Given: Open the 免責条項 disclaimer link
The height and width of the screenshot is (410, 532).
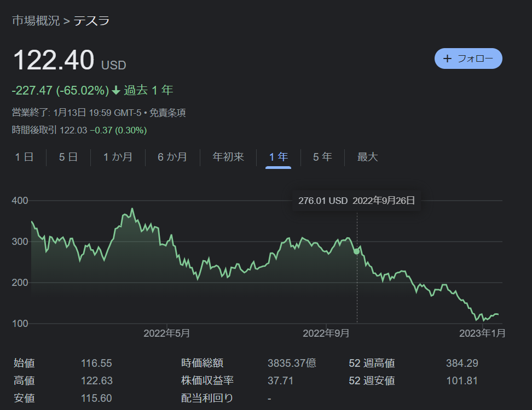Looking at the screenshot, I should (x=167, y=113).
